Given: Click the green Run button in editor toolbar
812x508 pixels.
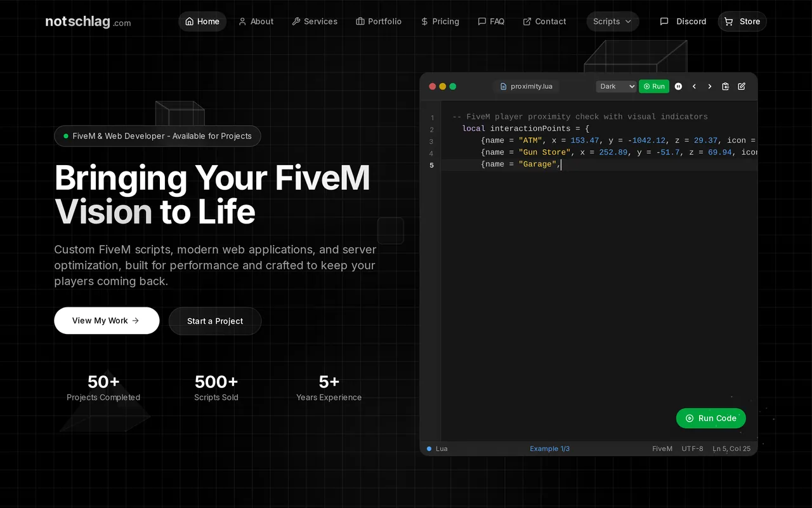Looking at the screenshot, I should tap(654, 86).
